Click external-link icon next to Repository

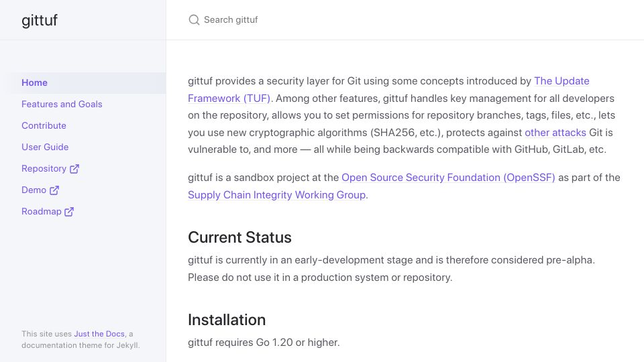click(74, 169)
